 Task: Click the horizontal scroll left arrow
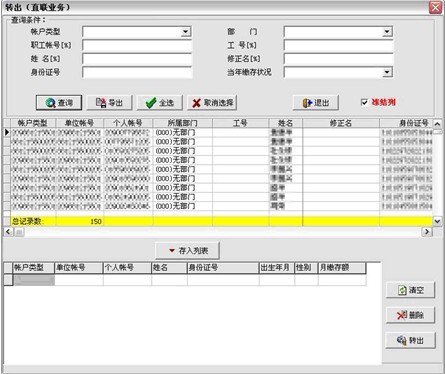tap(8, 232)
